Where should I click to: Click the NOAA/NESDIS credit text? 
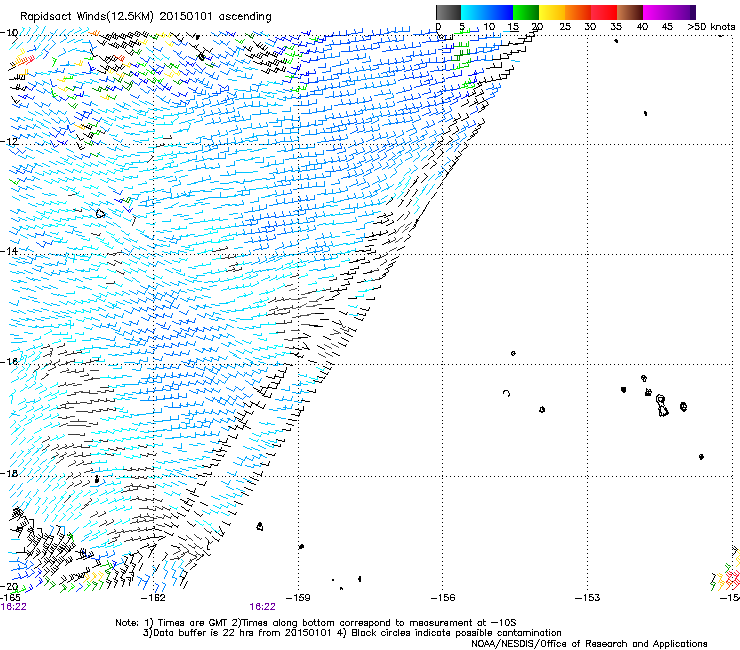[589, 644]
